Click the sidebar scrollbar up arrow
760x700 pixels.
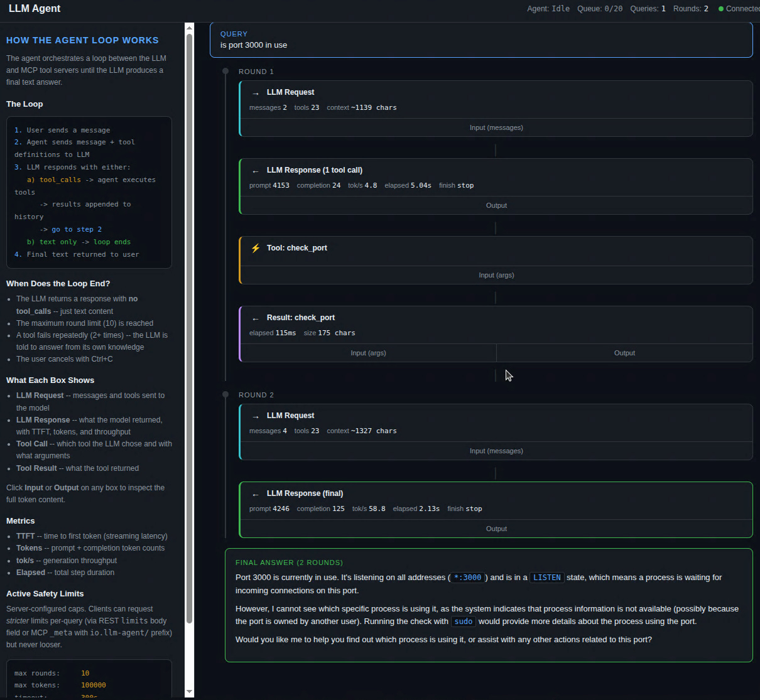point(190,28)
